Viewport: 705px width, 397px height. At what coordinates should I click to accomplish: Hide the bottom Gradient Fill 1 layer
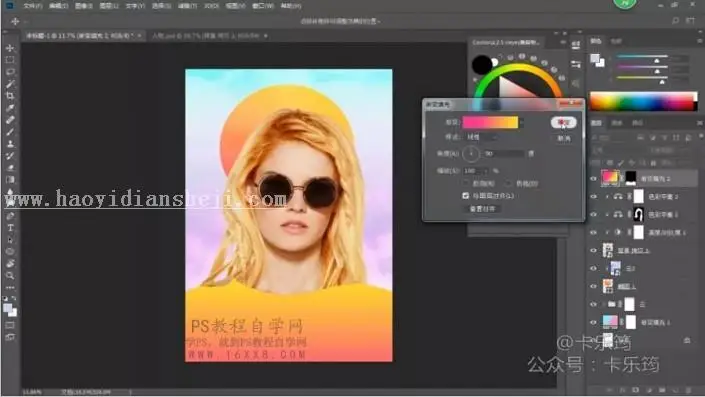point(593,322)
